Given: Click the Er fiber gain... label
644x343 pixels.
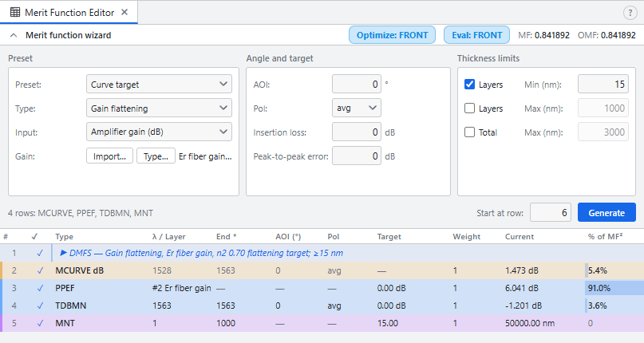Looking at the screenshot, I should click(205, 156).
